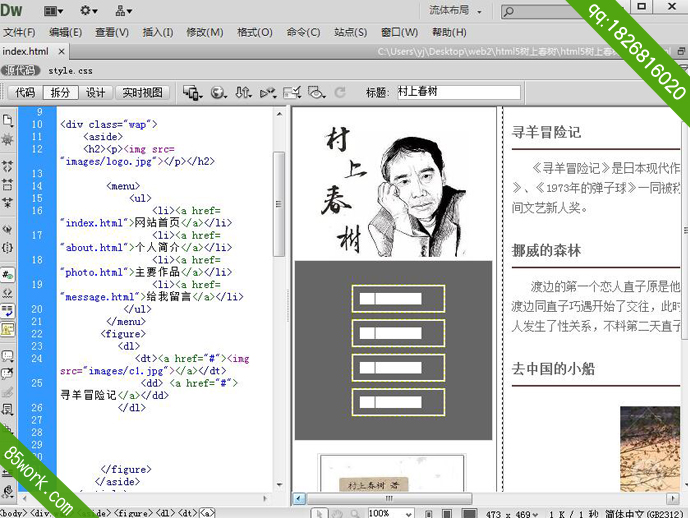Screen dimensions: 690x518
Task: Click the visual aids eye icon
Action: coord(316,93)
